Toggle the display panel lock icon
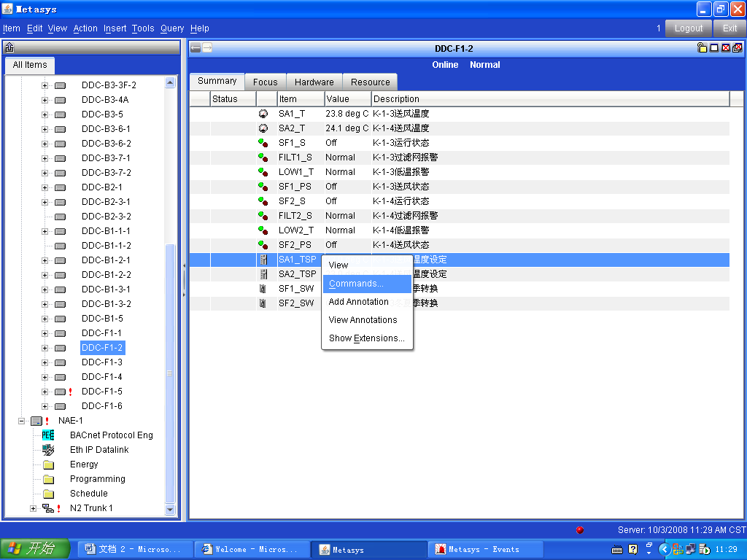Viewport: 747px width, 560px height. pos(702,48)
